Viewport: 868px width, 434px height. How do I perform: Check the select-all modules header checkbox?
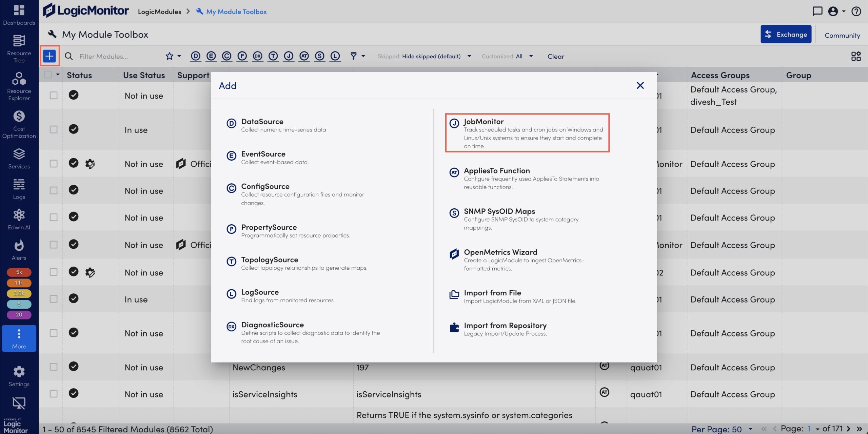pos(48,75)
